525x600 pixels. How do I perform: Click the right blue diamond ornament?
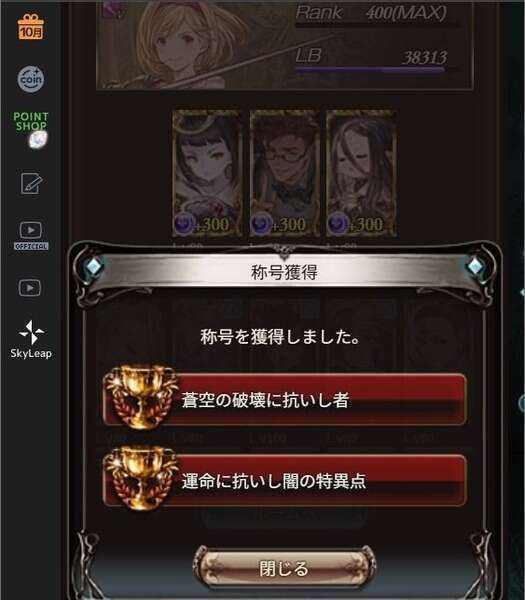[475, 266]
